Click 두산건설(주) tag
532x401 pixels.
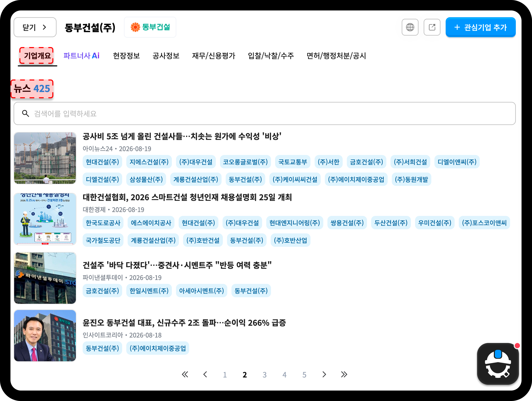(x=391, y=223)
